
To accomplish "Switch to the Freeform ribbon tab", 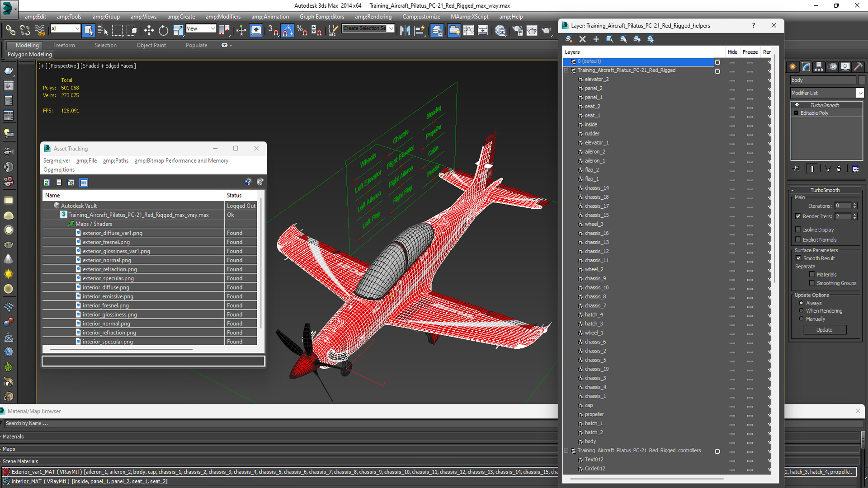I will click(x=64, y=45).
